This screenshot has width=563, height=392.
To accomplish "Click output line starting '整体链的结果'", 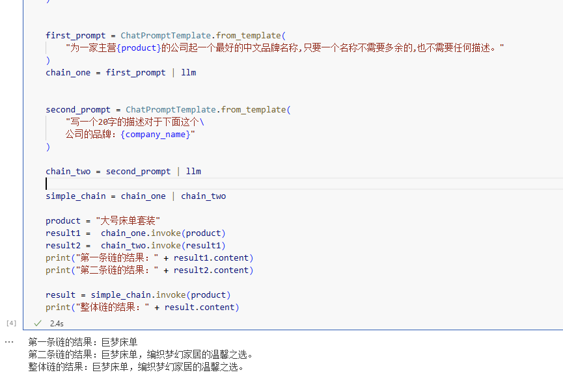I will coord(136,367).
